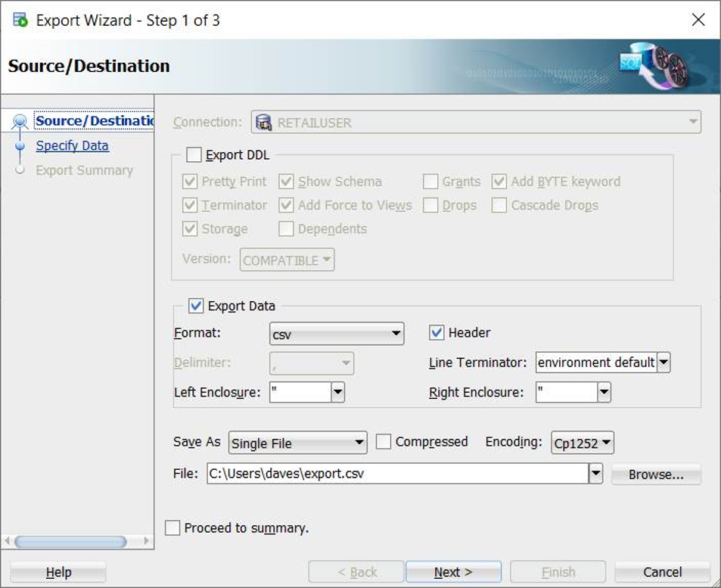This screenshot has height=588, width=721.
Task: Click the File path input field
Action: pos(397,474)
